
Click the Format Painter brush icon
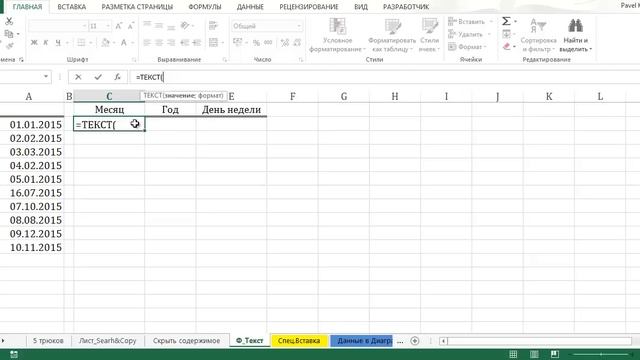[9, 46]
